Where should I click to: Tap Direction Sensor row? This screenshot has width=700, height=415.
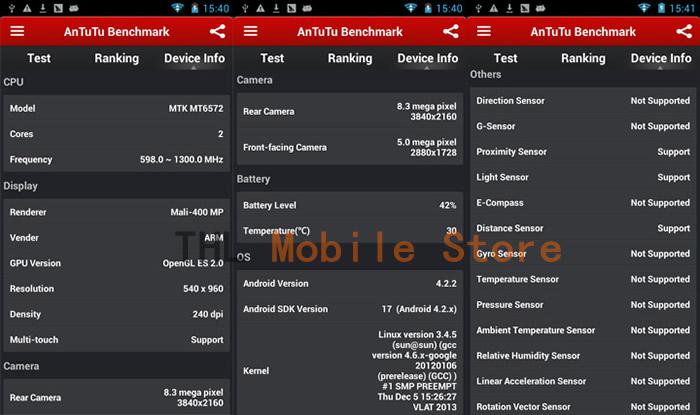(583, 101)
